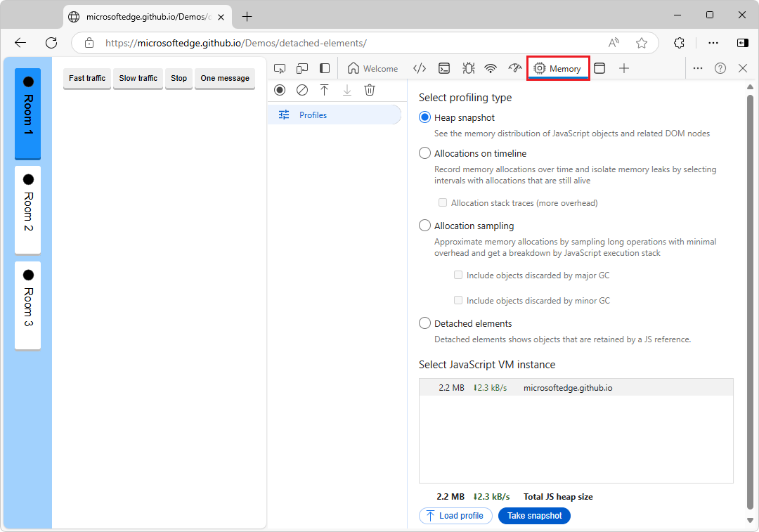Switch to the Welcome tab
This screenshot has width=759, height=532.
coord(373,68)
